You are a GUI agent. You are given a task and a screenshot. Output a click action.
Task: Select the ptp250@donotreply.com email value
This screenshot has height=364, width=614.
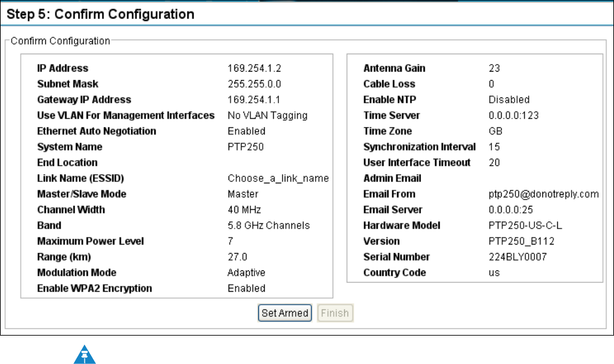[544, 194]
